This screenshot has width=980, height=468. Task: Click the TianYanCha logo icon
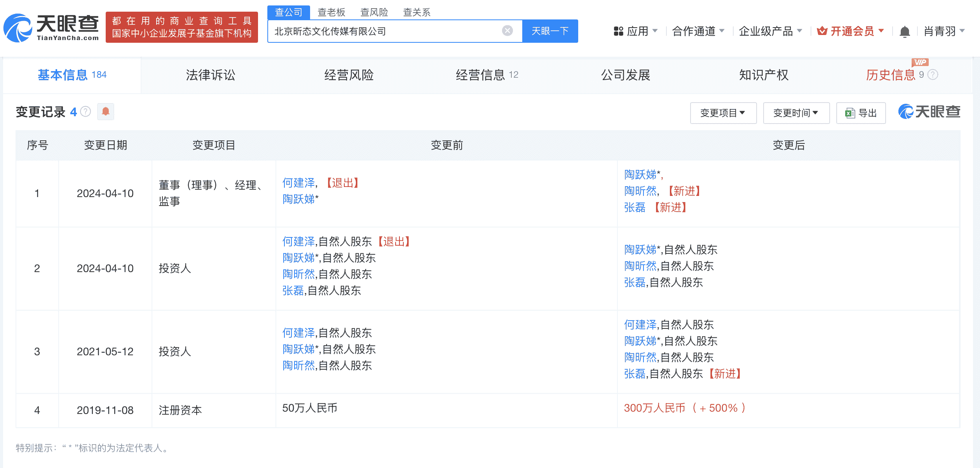tap(18, 28)
